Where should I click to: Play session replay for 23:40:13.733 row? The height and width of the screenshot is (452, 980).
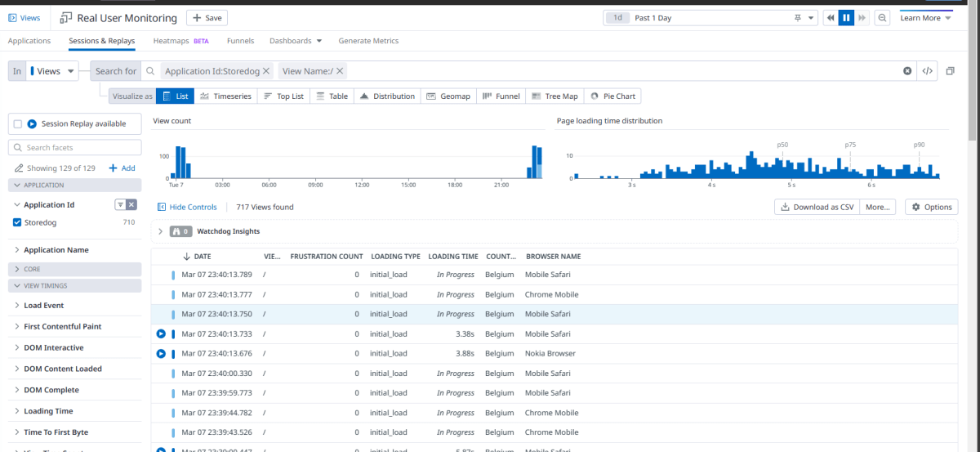[x=161, y=334]
